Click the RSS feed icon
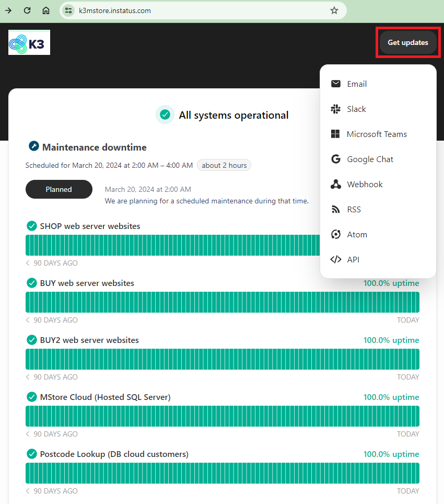 336,209
